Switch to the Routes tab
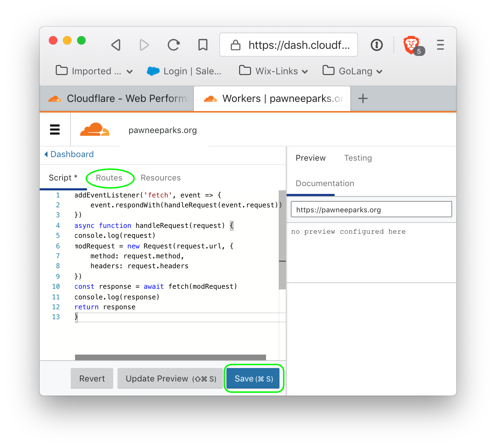 (x=109, y=178)
